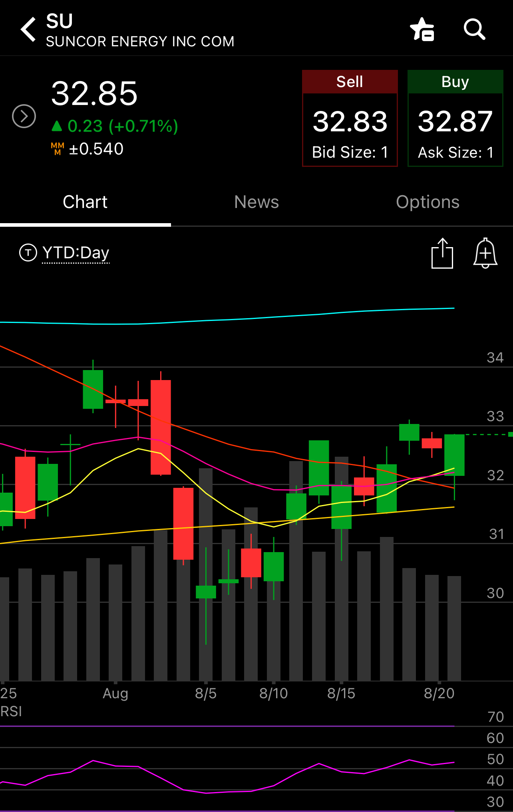The width and height of the screenshot is (513, 812).
Task: Tap the Buy 32.87 ask button
Action: click(455, 118)
